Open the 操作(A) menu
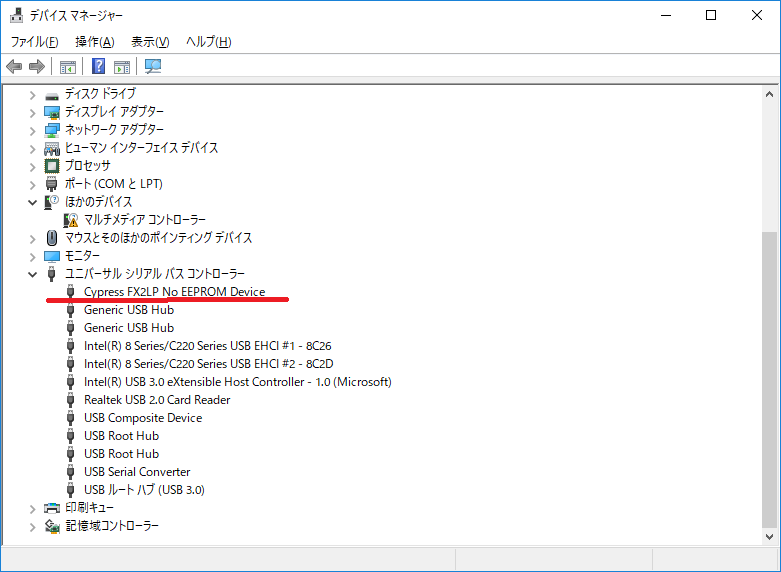 95,42
